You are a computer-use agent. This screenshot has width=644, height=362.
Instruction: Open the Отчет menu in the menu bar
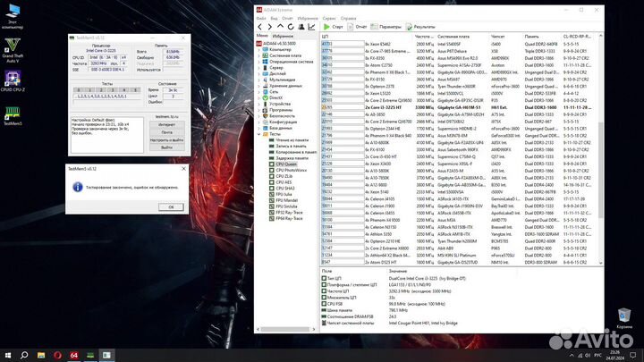tap(287, 19)
